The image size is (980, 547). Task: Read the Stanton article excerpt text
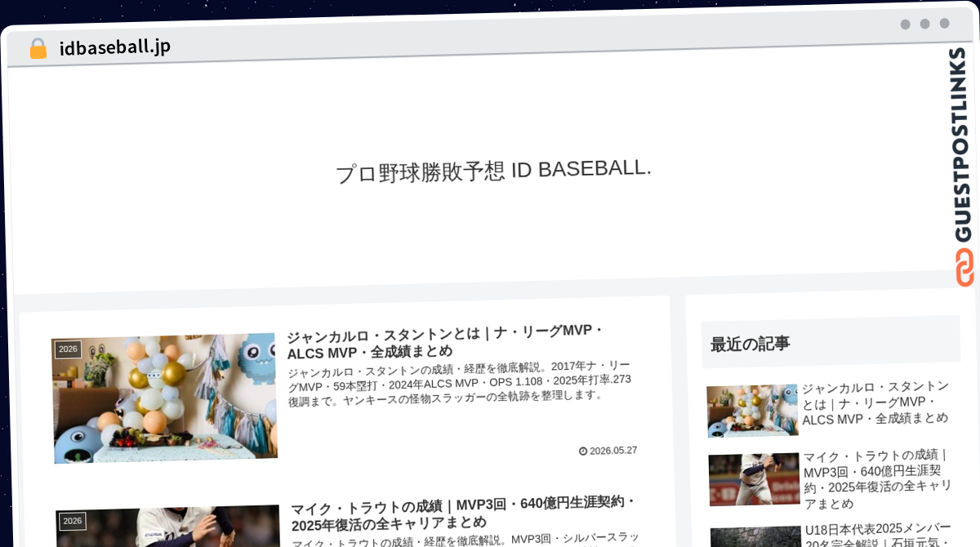[460, 383]
